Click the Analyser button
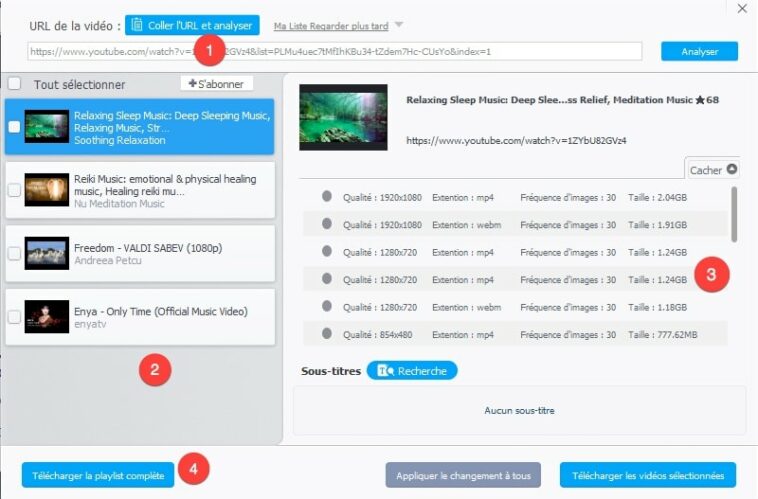The image size is (758, 499). [x=699, y=51]
